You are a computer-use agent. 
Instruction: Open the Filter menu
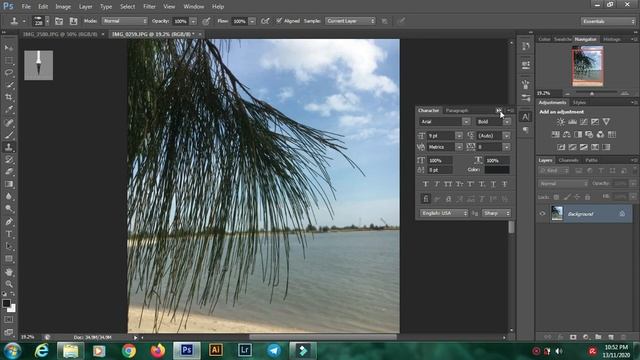pyautogui.click(x=149, y=7)
